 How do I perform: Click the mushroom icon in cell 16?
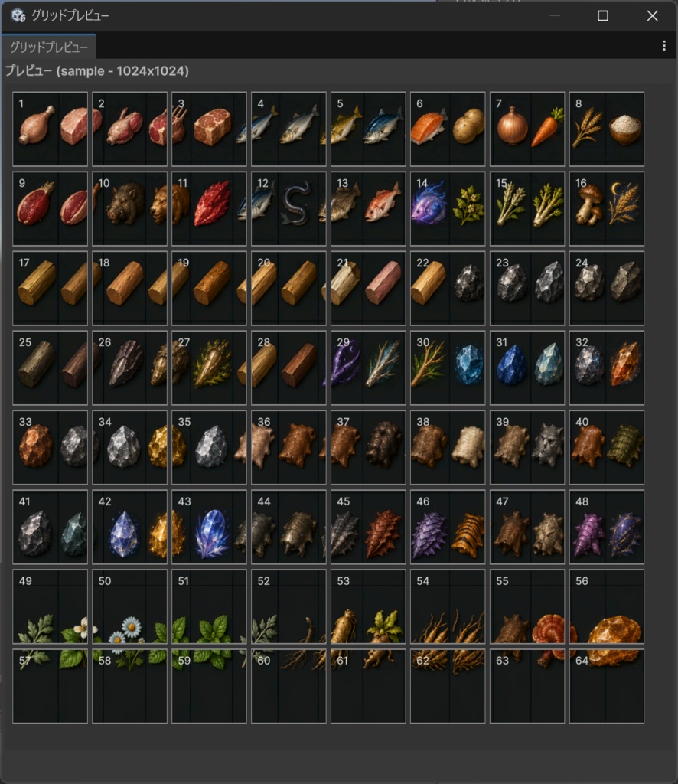pos(589,204)
